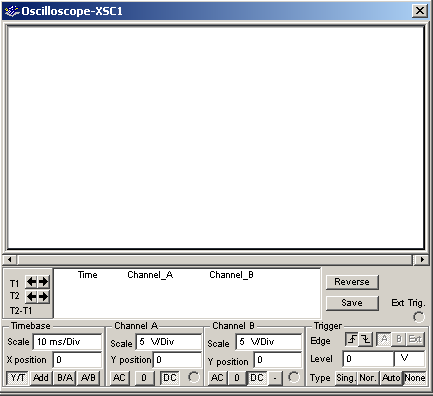Move T2 cursor right arrow
Image resolution: width=433 pixels, height=396 pixels.
(43, 296)
